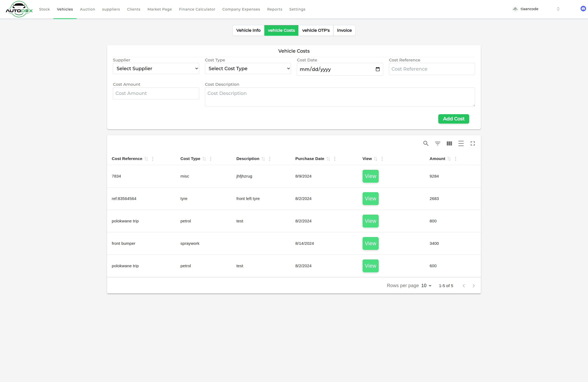
Task: Open Finance Calculator
Action: pyautogui.click(x=197, y=9)
